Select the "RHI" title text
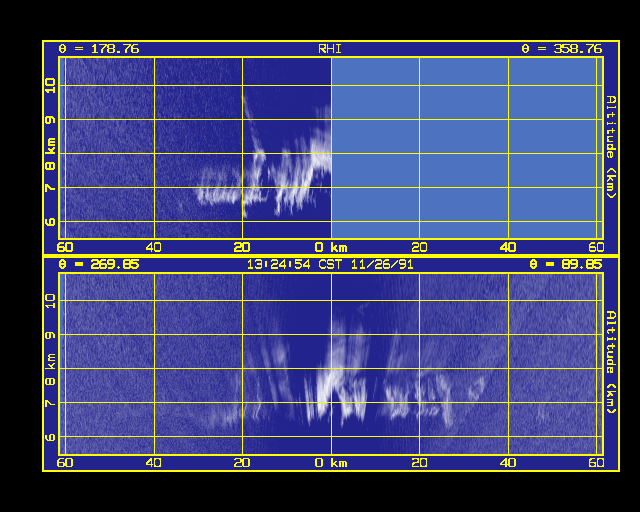 [330, 49]
